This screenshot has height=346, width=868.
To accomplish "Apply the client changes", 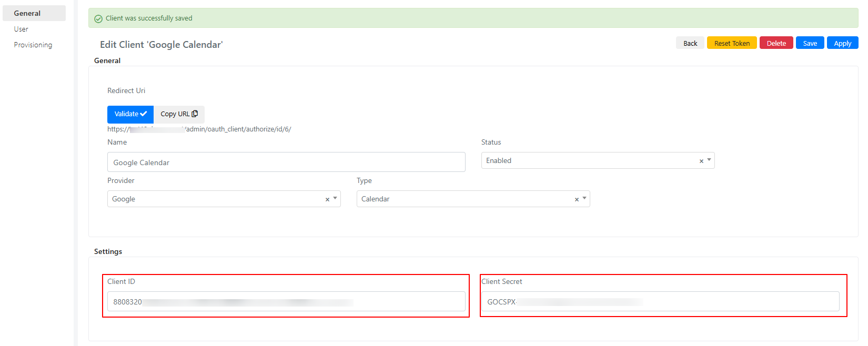I will [x=842, y=43].
